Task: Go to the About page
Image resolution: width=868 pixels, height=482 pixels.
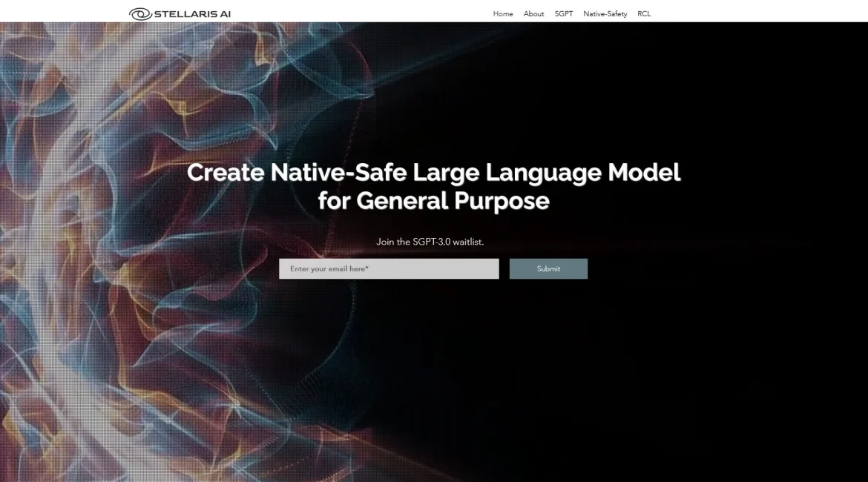Action: point(533,14)
